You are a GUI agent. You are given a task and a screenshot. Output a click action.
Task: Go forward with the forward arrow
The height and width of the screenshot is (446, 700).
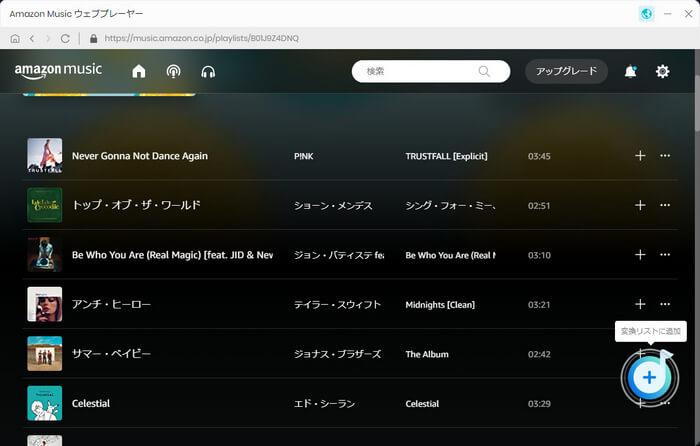coord(48,38)
